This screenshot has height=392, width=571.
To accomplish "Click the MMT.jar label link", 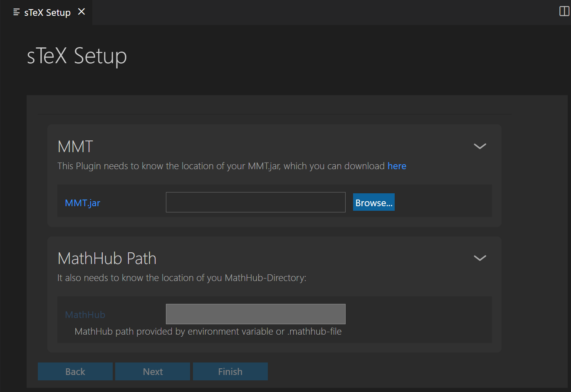I will (x=82, y=203).
